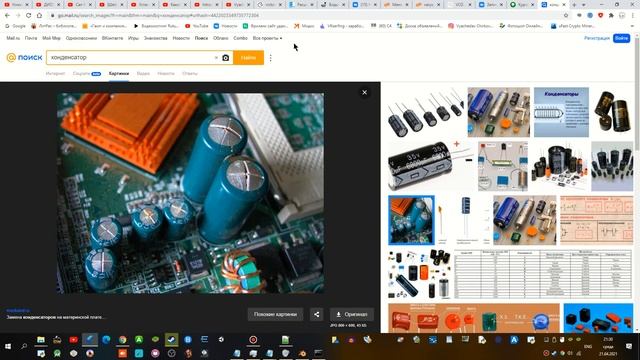Open the tab search dropdown arrow
This screenshot has height=360, width=640.
point(584,4)
